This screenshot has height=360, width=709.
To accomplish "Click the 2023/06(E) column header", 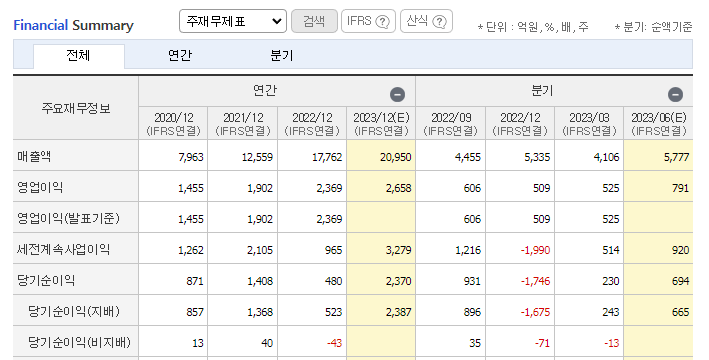I will [x=659, y=123].
